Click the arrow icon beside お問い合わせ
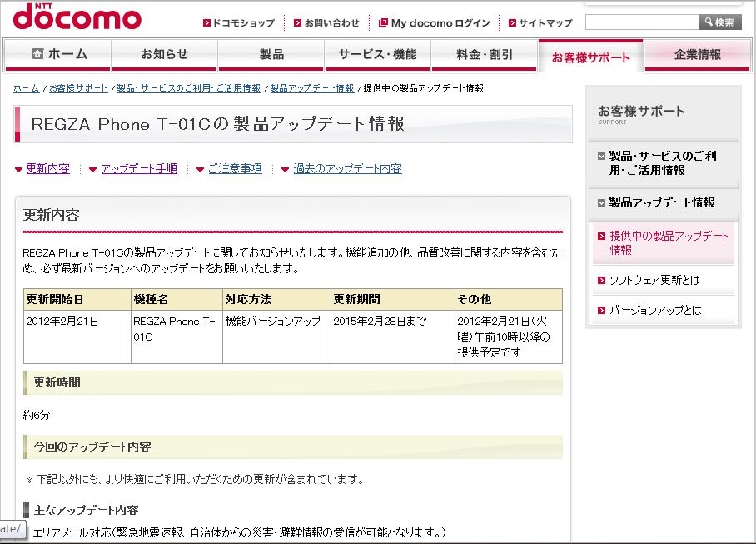This screenshot has width=756, height=544. [298, 23]
